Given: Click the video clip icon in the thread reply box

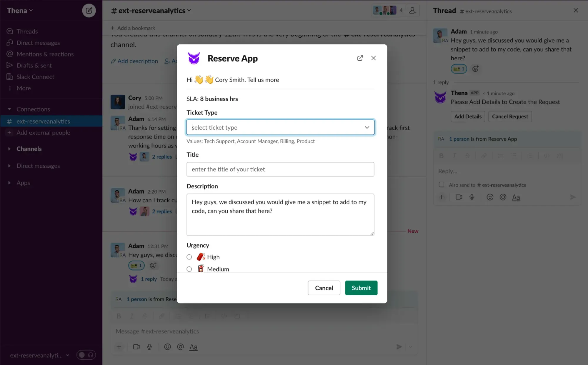Looking at the screenshot, I should point(459,197).
